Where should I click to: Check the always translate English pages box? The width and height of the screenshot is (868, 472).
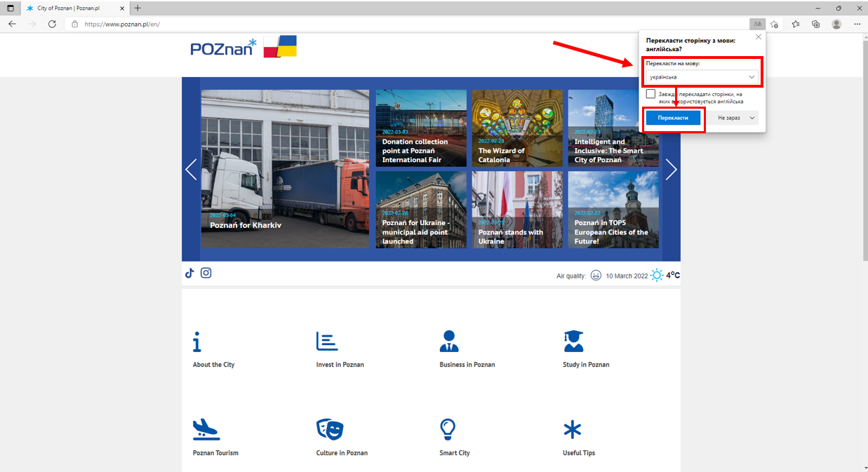[x=650, y=94]
